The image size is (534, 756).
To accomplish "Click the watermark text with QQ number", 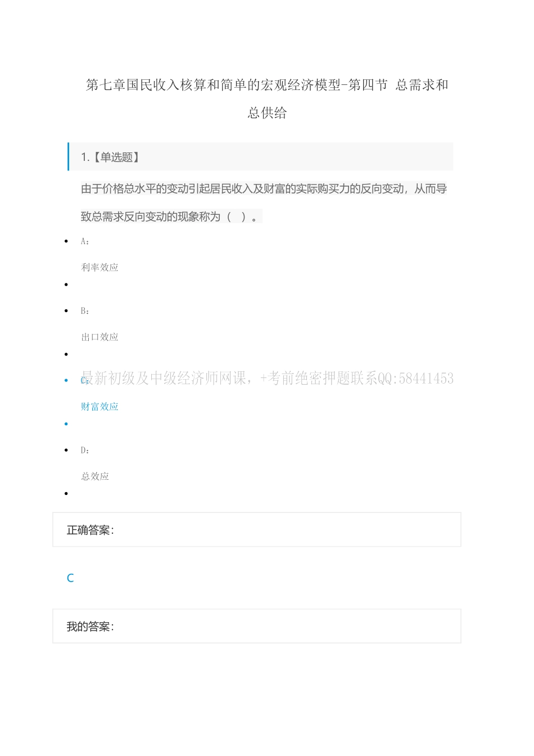I will click(267, 378).
